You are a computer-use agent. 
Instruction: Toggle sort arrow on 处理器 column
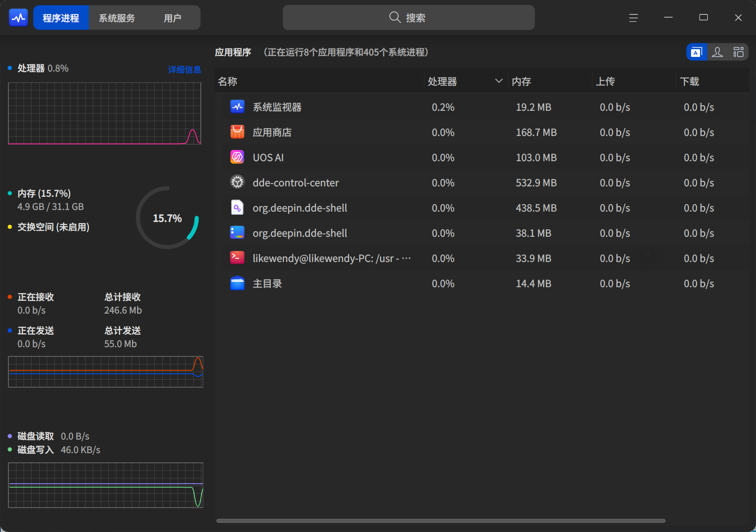[x=499, y=81]
